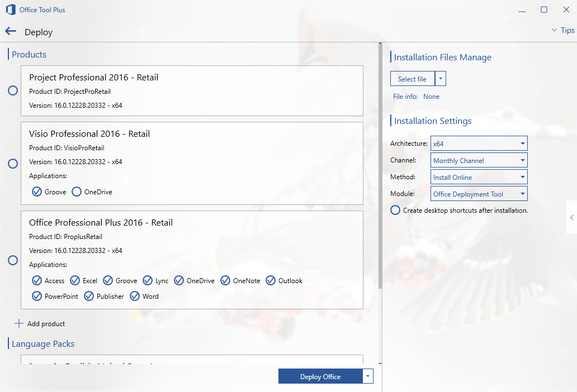Uncheck the Lync application
Screen dimensions: 577x392
point(148,281)
